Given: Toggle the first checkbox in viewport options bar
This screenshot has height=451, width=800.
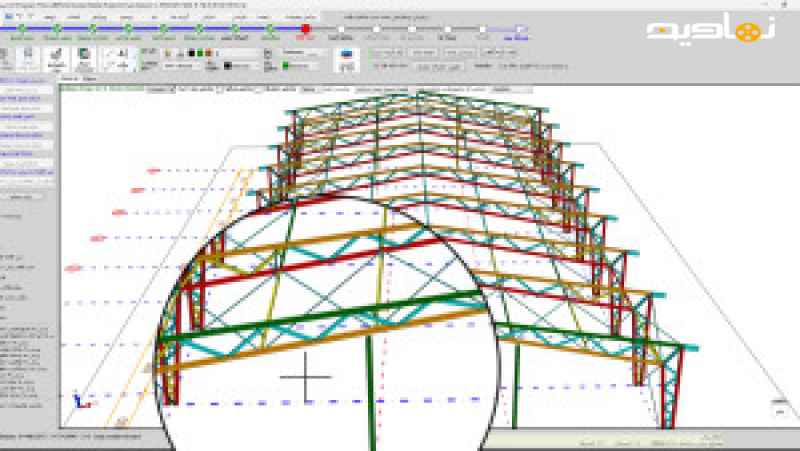Looking at the screenshot, I should pos(180,89).
